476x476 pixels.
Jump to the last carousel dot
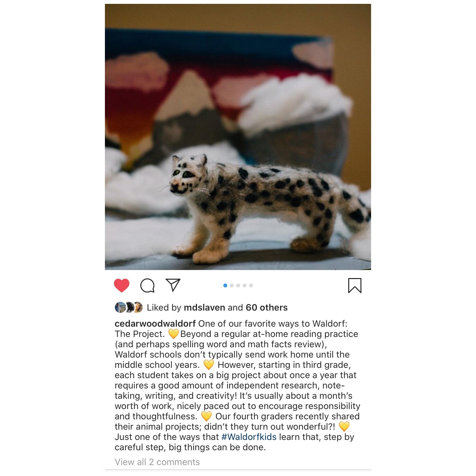pyautogui.click(x=251, y=285)
